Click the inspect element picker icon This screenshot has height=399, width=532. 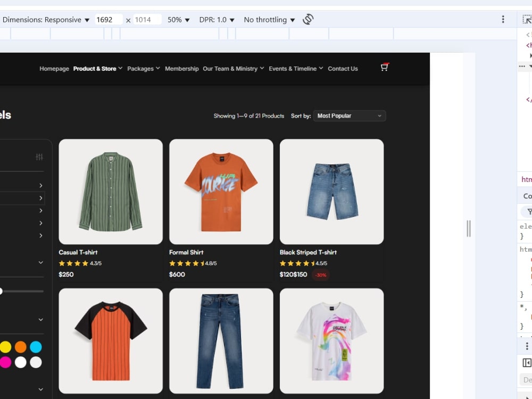527,19
